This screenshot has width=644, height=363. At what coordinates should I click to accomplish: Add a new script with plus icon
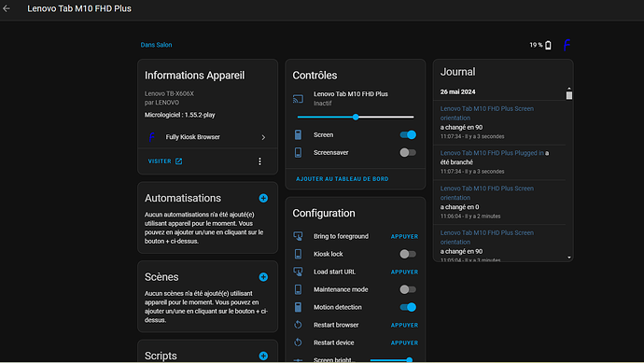click(x=263, y=356)
